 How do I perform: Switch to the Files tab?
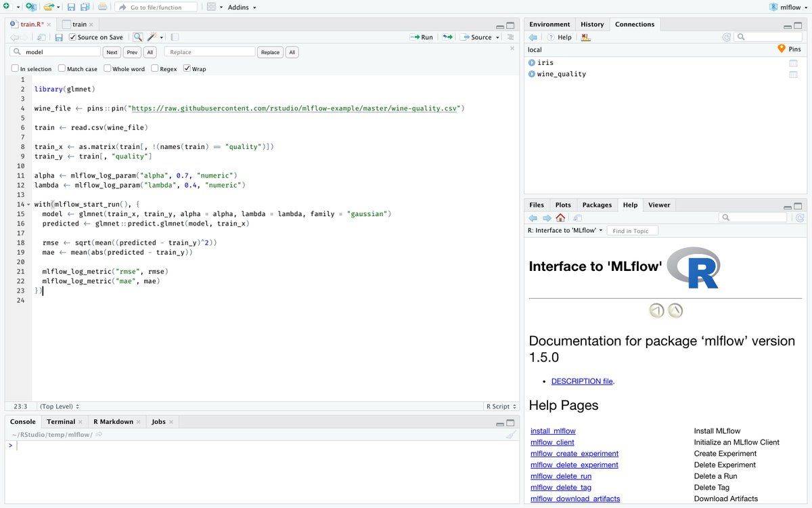tap(537, 205)
